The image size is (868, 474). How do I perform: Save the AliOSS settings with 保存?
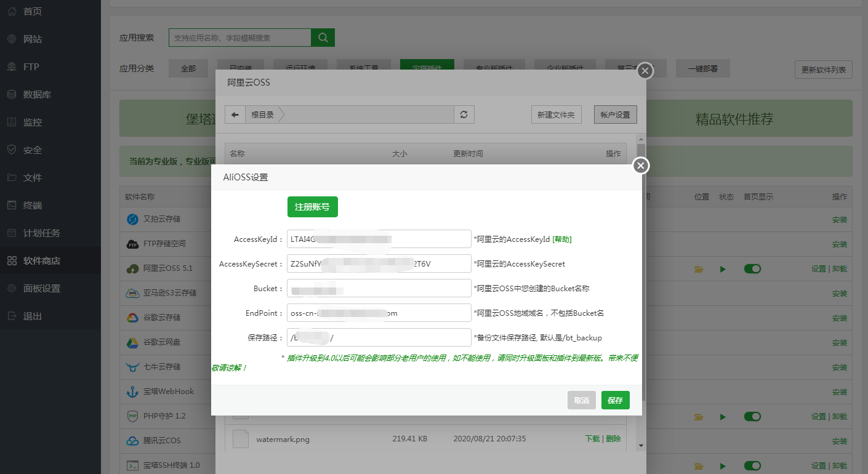point(616,400)
